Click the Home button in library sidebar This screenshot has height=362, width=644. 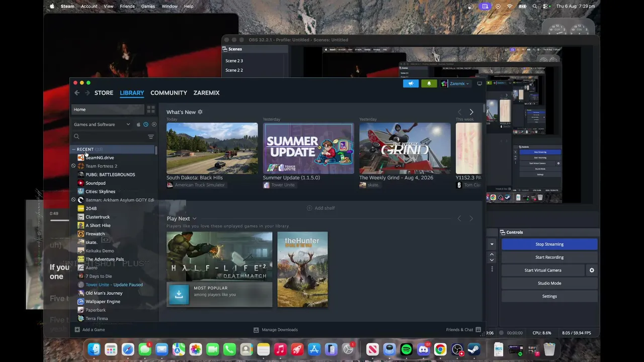[x=108, y=110]
